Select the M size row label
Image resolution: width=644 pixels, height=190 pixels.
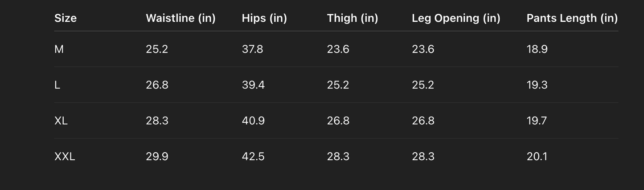(x=59, y=49)
